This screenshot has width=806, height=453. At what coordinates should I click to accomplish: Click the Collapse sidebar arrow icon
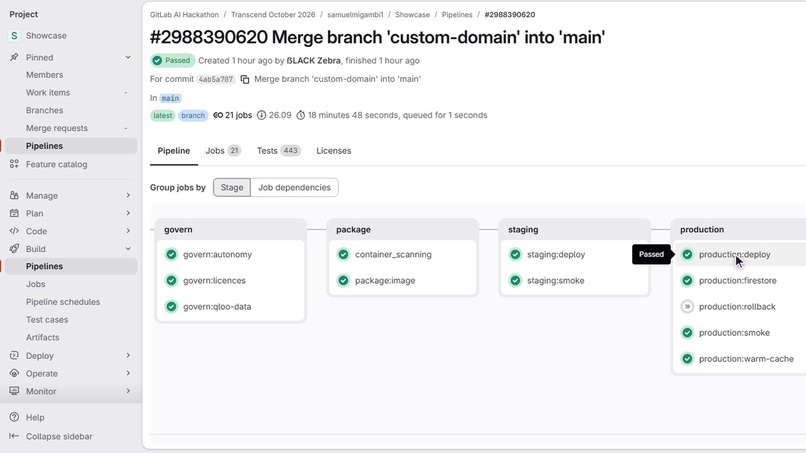14,436
